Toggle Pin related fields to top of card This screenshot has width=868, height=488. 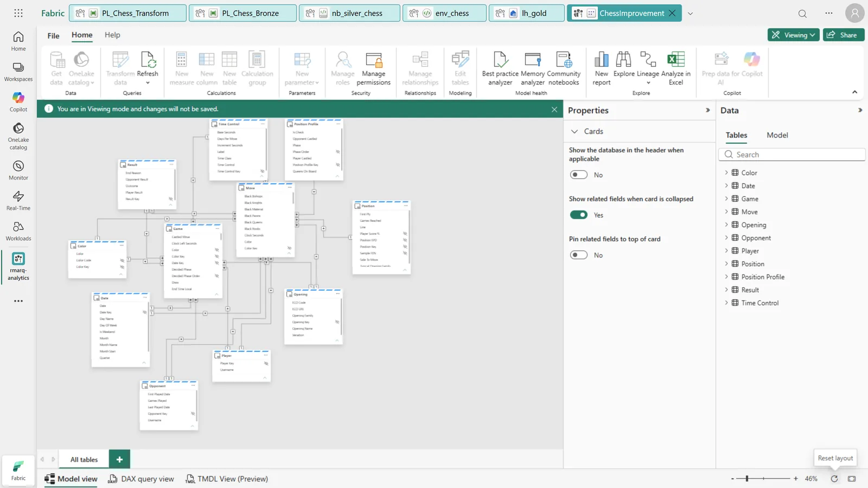tap(578, 255)
